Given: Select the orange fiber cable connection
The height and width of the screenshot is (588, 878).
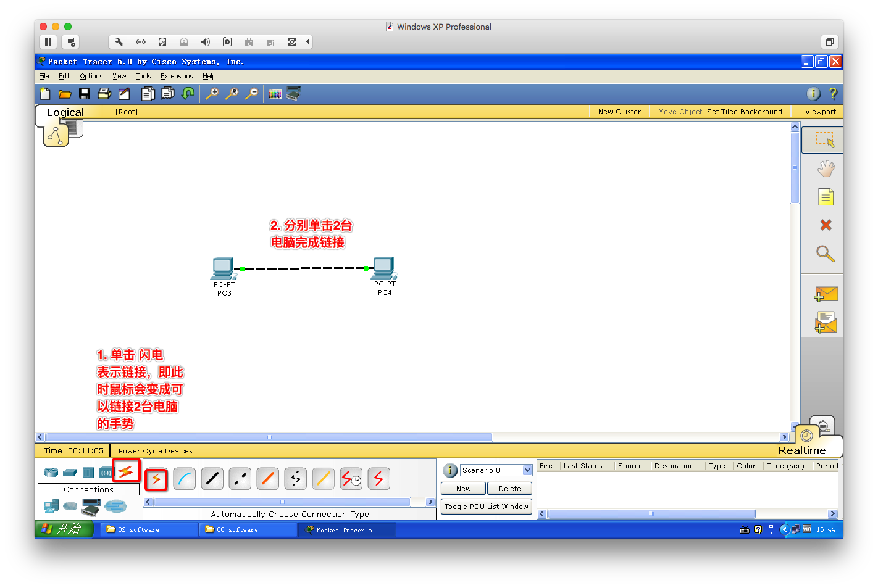Looking at the screenshot, I should click(267, 479).
